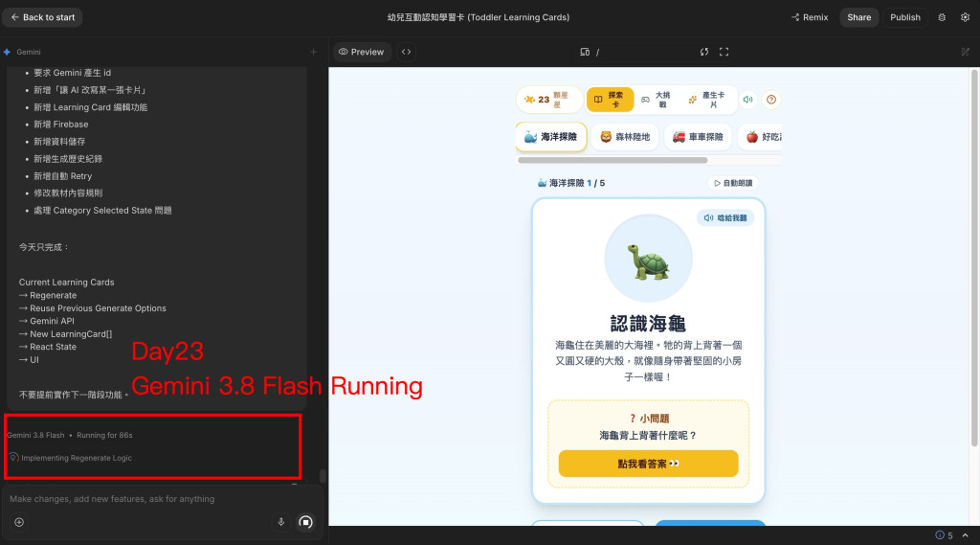Viewport: 980px width, 545px height.
Task: Click the 小問題 question heading
Action: coord(649,419)
